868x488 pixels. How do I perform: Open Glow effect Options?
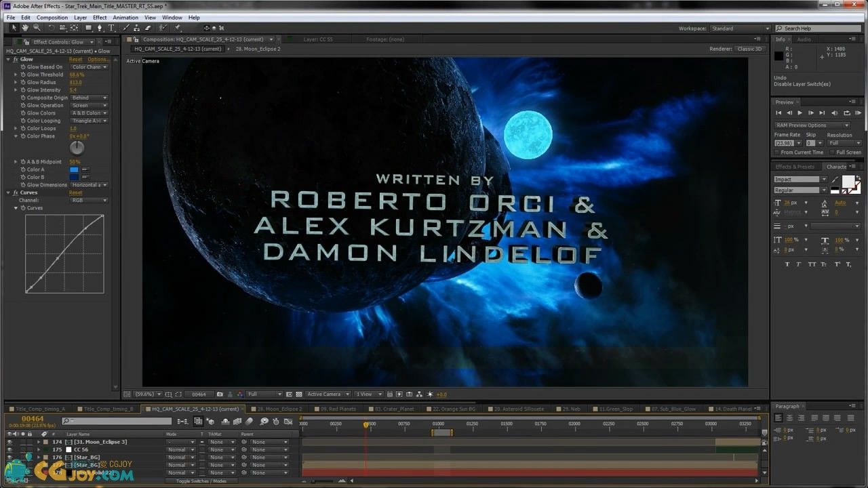[x=98, y=59]
